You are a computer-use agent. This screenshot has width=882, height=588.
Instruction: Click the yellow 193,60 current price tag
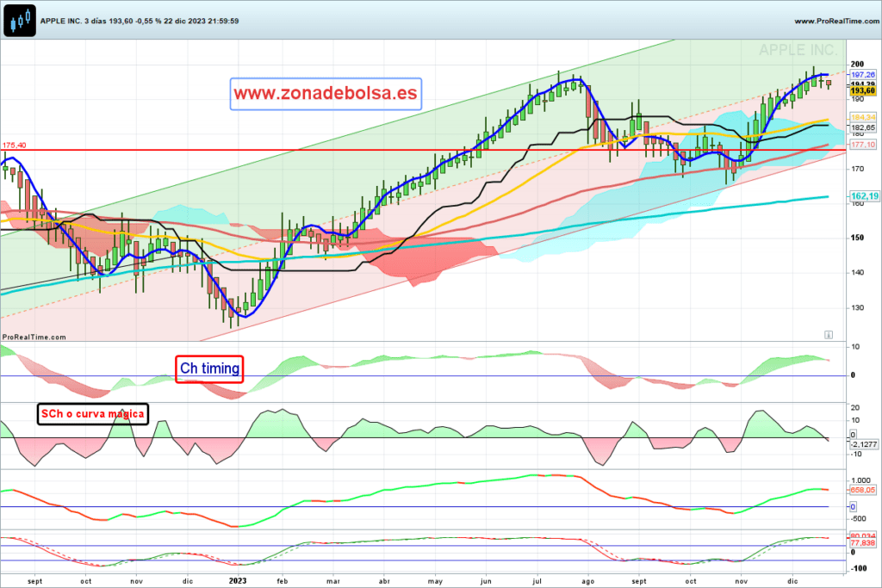[863, 90]
